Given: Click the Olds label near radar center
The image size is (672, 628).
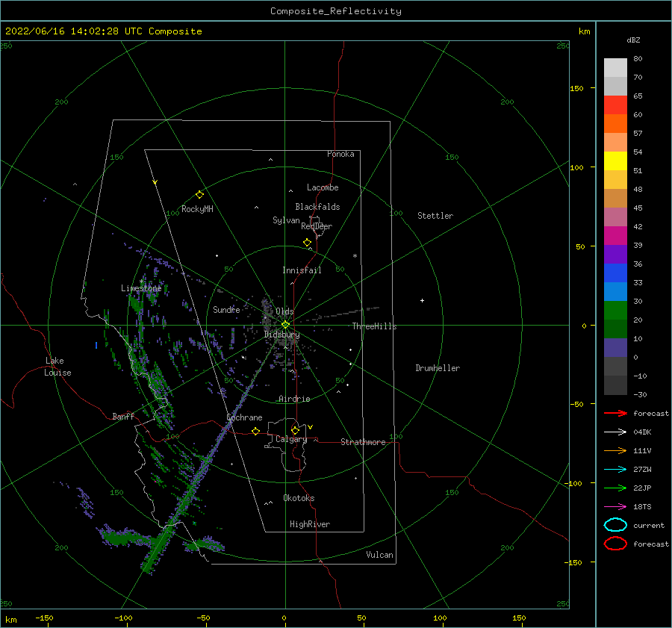Looking at the screenshot, I should [284, 311].
